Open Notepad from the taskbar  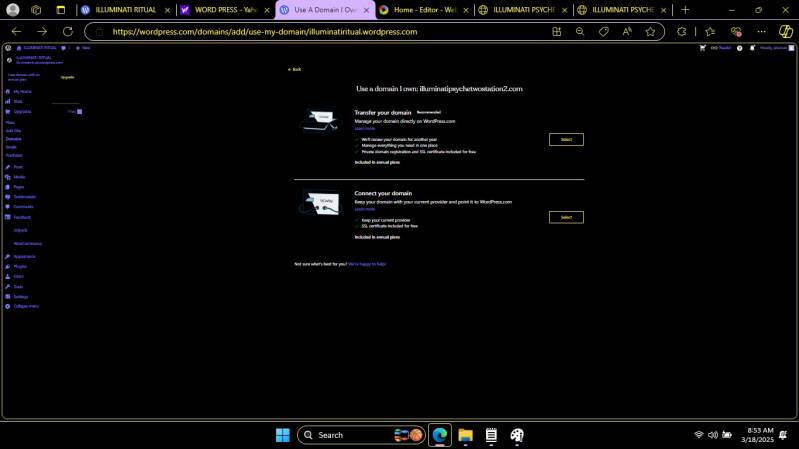[x=491, y=435]
